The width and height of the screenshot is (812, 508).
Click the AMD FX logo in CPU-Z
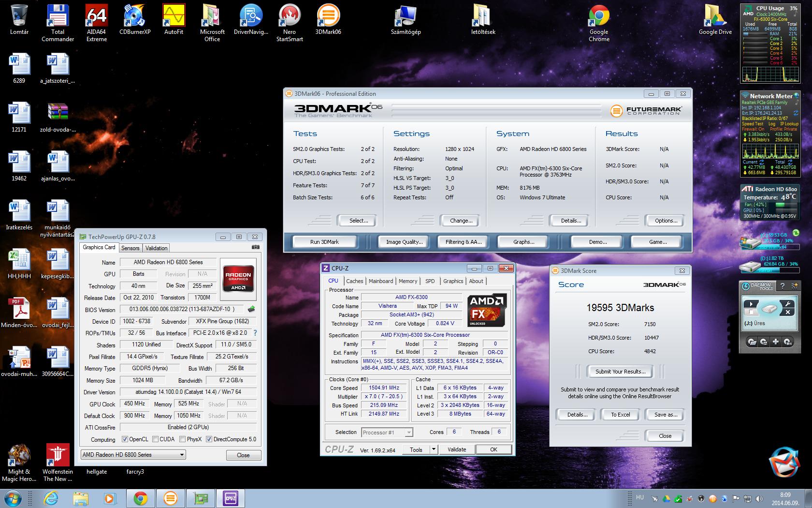tap(487, 310)
